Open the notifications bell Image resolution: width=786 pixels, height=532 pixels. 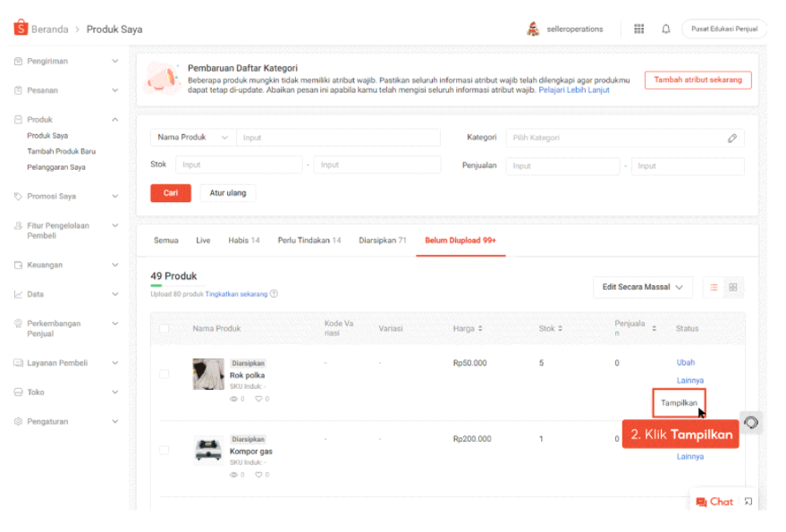[665, 30]
